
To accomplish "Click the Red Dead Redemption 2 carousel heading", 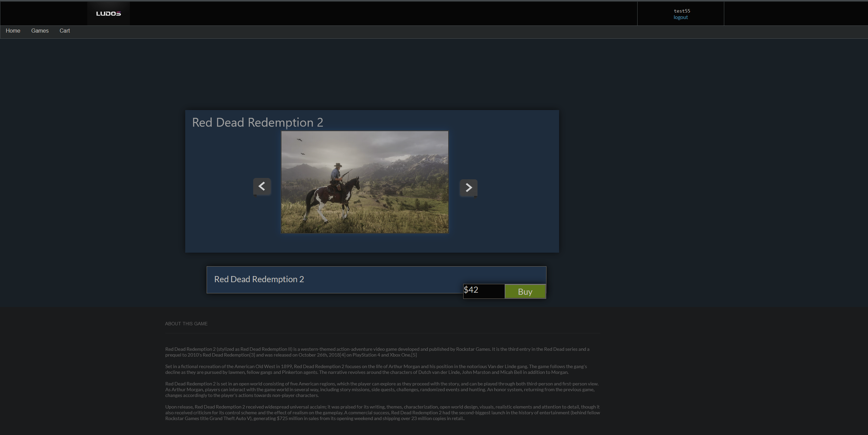I will pyautogui.click(x=258, y=123).
